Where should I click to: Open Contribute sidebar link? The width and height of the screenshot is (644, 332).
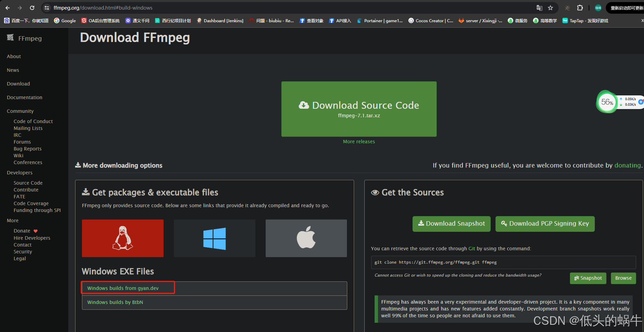(x=26, y=190)
